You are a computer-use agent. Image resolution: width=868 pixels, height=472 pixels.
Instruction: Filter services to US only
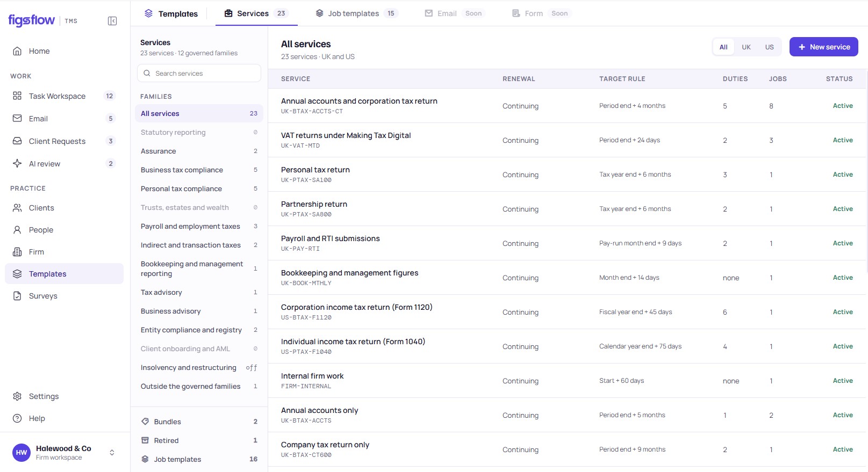click(x=770, y=47)
